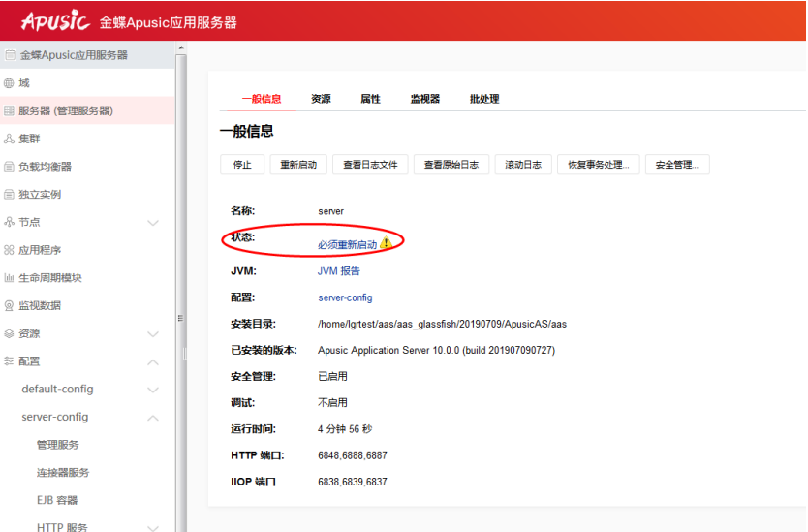The width and height of the screenshot is (808, 532).
Task: Open the 属性 tab
Action: click(x=370, y=99)
